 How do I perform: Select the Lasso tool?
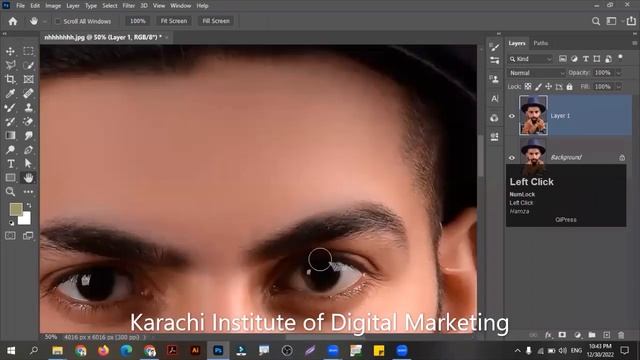(10, 65)
